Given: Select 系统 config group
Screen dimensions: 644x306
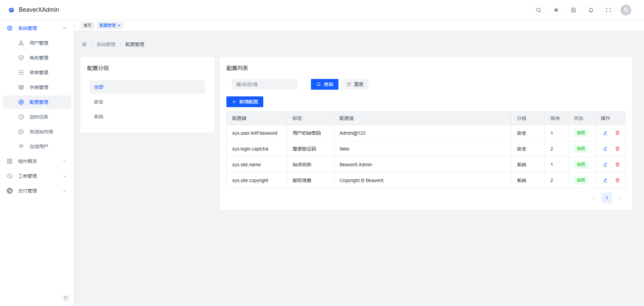Looking at the screenshot, I should click(147, 117).
